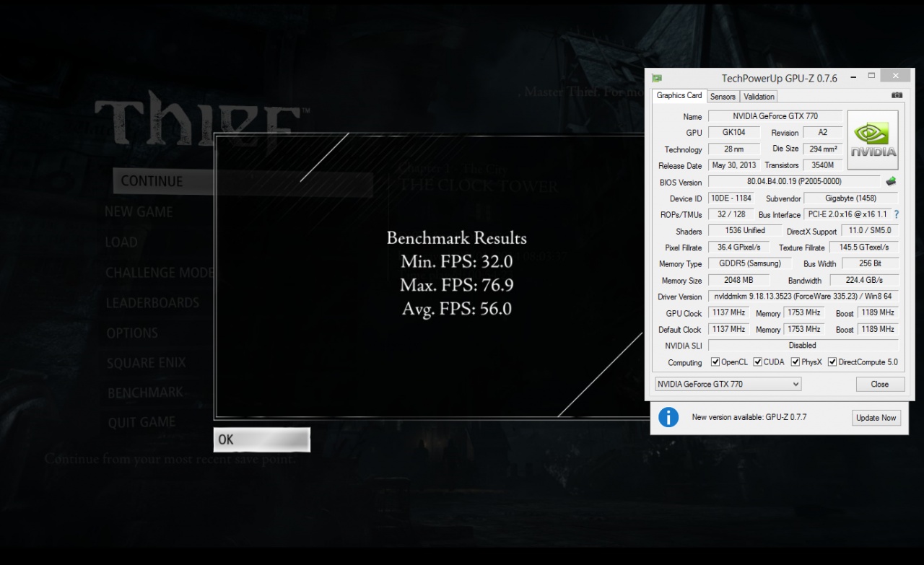Click the Default Clock value 1137 MHz
Image resolution: width=924 pixels, height=565 pixels.
tap(729, 329)
